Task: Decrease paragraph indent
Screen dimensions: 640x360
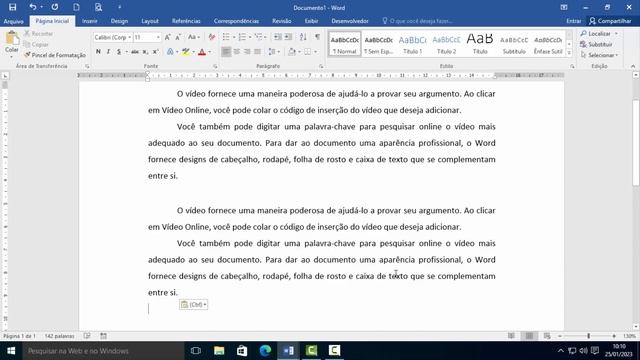Action: pos(278,37)
